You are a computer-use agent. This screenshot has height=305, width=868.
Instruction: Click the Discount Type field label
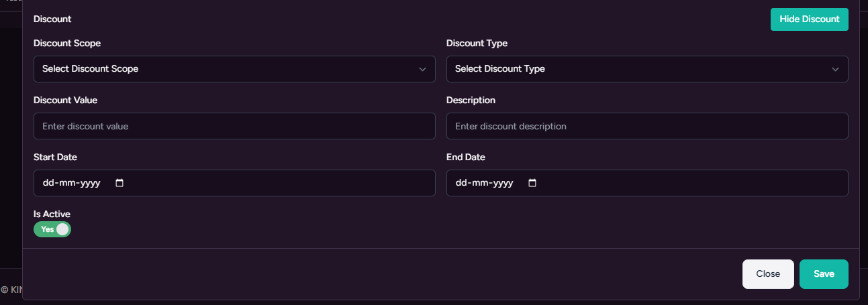click(x=477, y=43)
